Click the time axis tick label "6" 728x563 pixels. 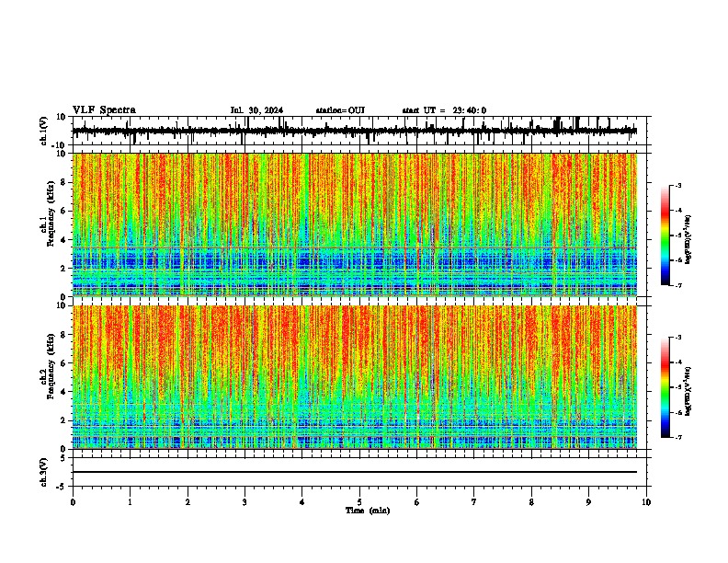[417, 502]
